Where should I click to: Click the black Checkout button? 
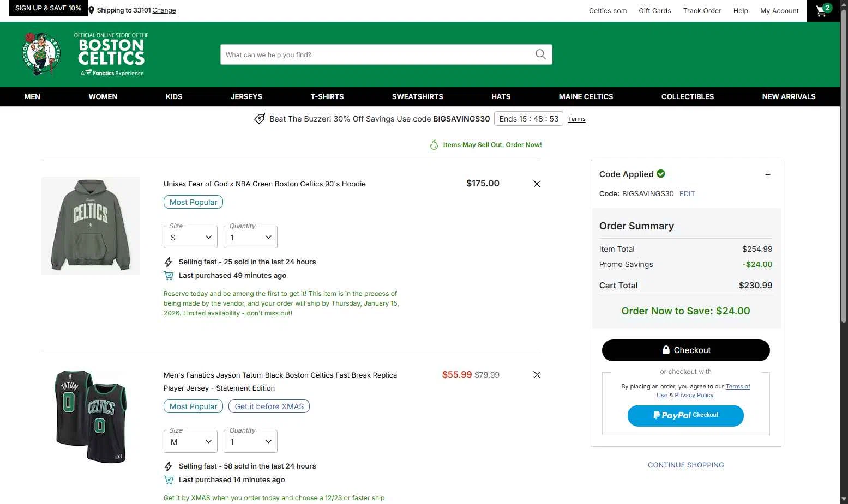click(x=686, y=350)
